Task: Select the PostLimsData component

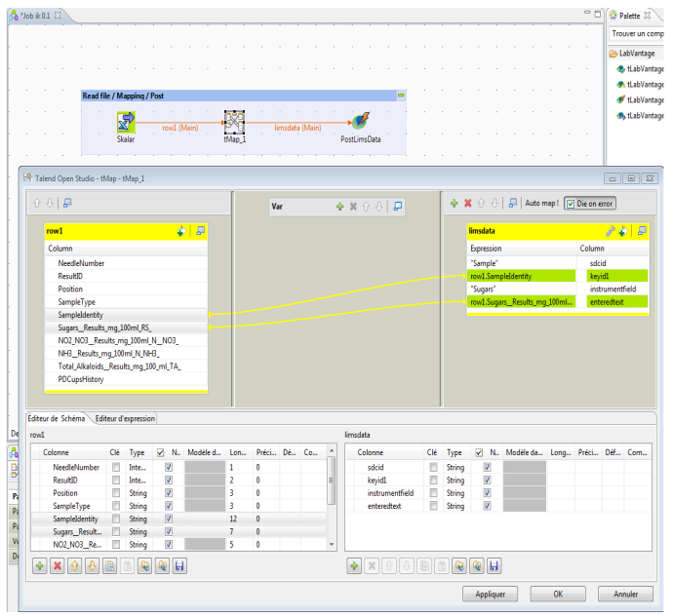Action: 361,122
